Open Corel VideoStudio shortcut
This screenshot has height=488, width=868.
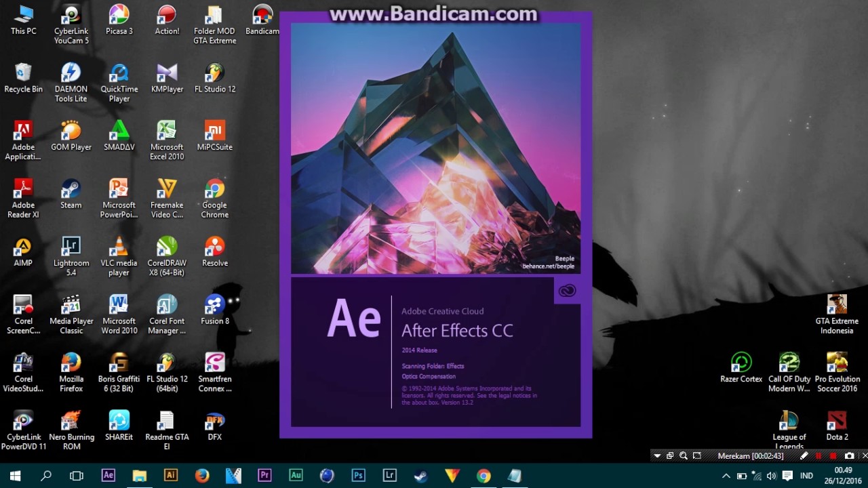tap(23, 373)
